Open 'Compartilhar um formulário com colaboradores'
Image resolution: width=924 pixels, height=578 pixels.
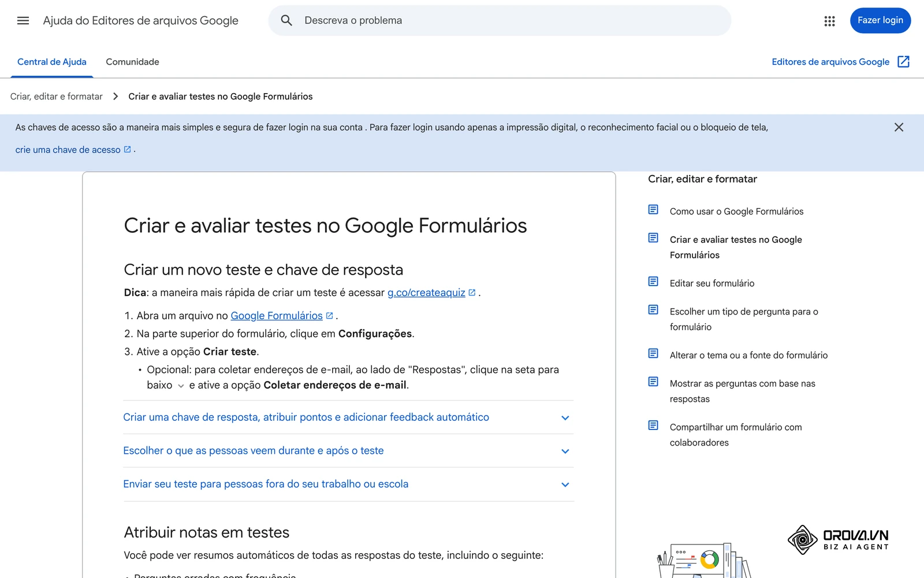pyautogui.click(x=736, y=435)
